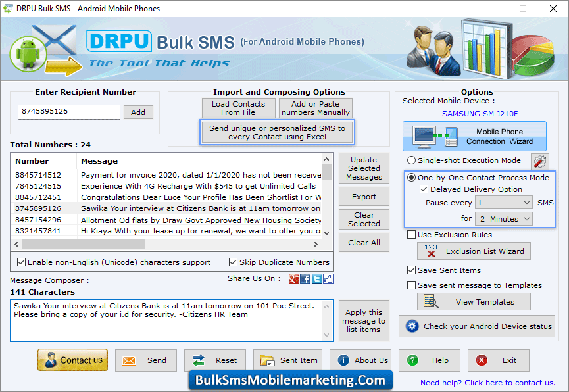Click the Clear All button
This screenshot has height=392, width=569.
364,243
